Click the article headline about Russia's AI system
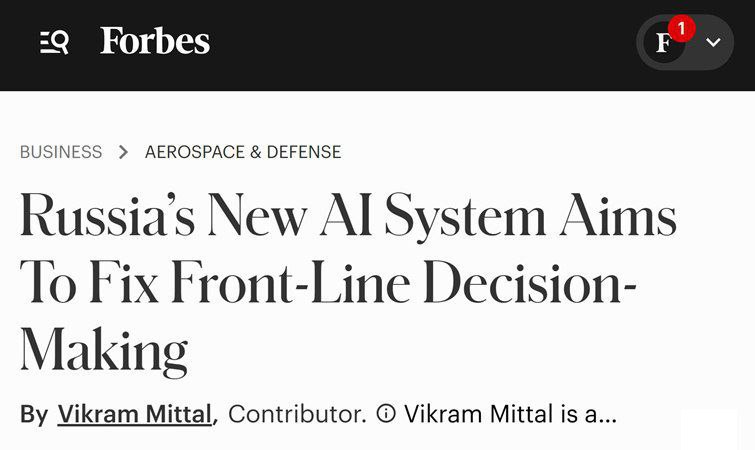 tap(348, 218)
